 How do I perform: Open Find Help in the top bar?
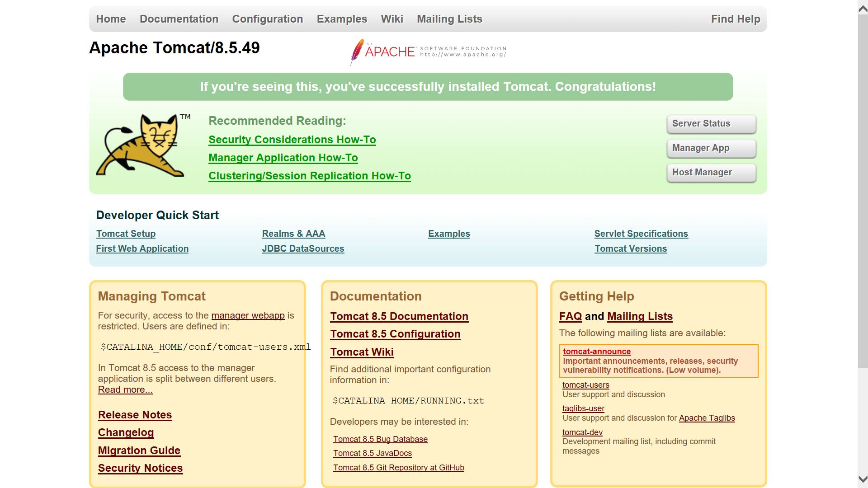coord(735,19)
